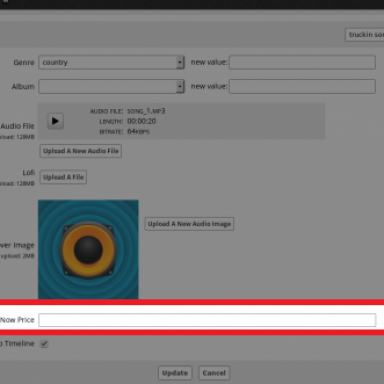The image size is (384, 384).
Task: Toggle the Timeline checkbox
Action: tap(44, 344)
